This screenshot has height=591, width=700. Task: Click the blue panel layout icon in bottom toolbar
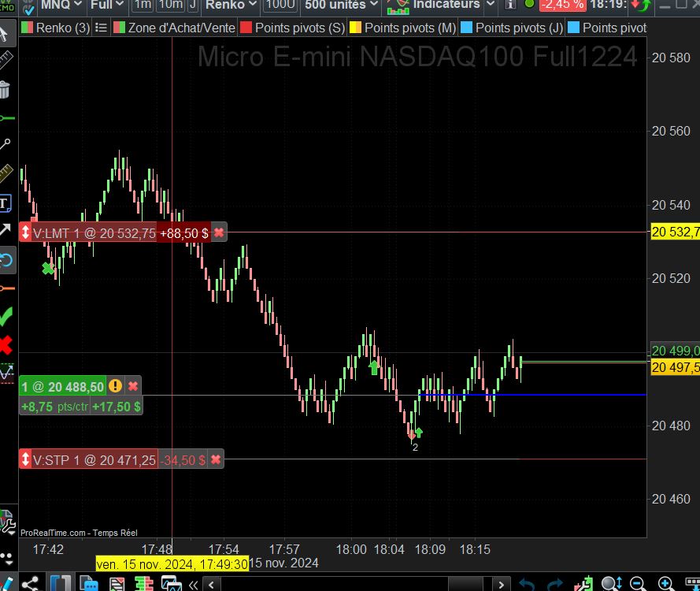pyautogui.click(x=61, y=584)
